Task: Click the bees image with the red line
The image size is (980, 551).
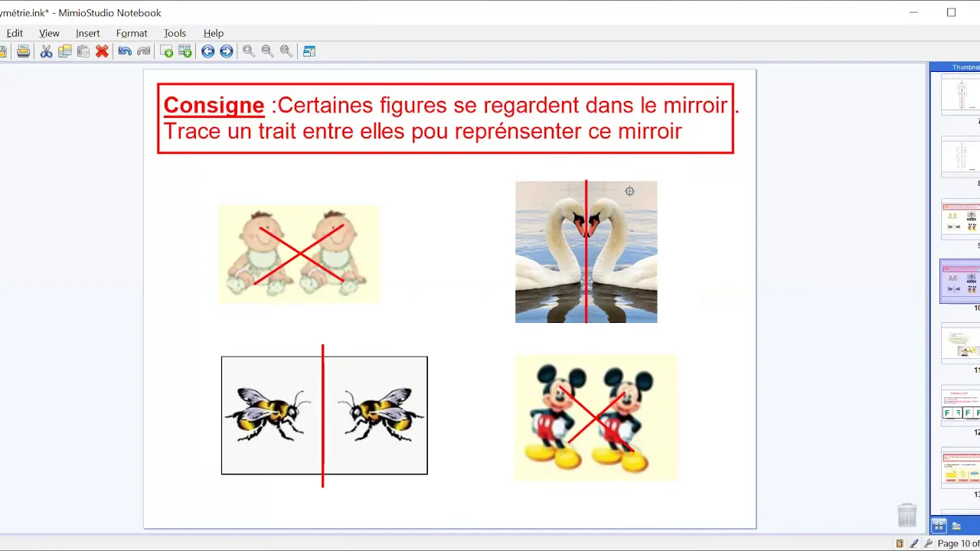Action: [325, 416]
